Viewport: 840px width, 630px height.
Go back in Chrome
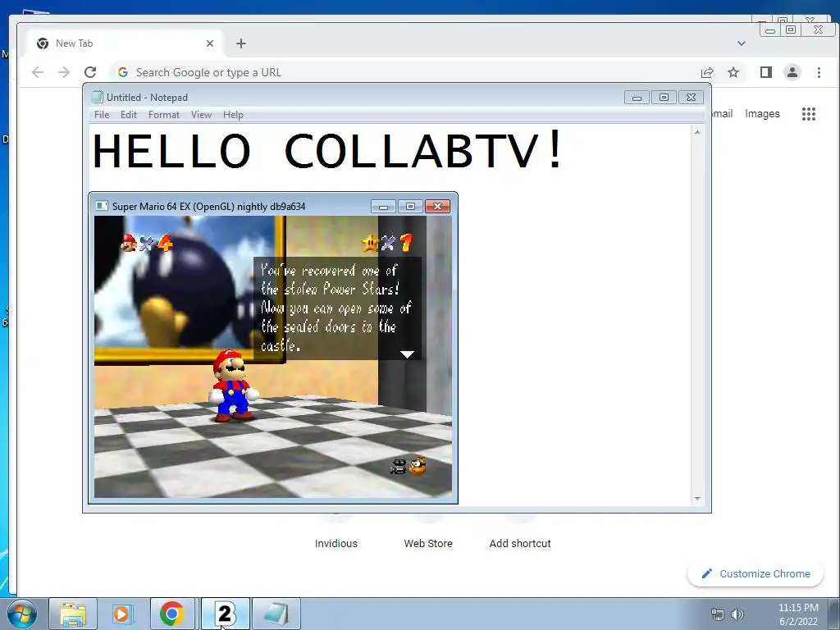[x=38, y=72]
